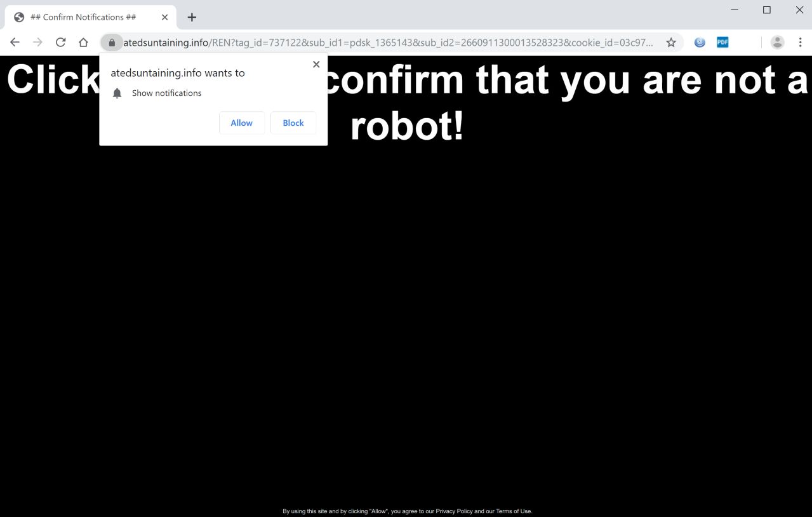Allow notifications from atedsuntaining.info

(241, 123)
